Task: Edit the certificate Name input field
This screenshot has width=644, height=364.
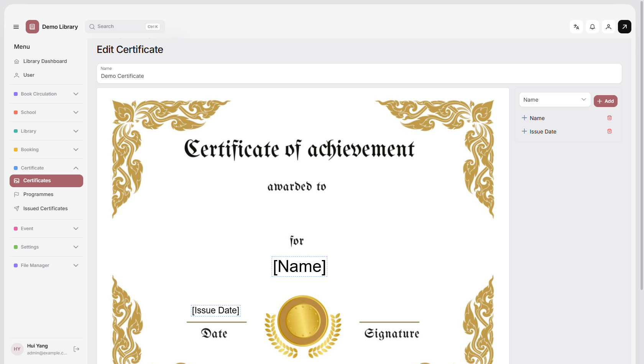Action: click(x=359, y=73)
